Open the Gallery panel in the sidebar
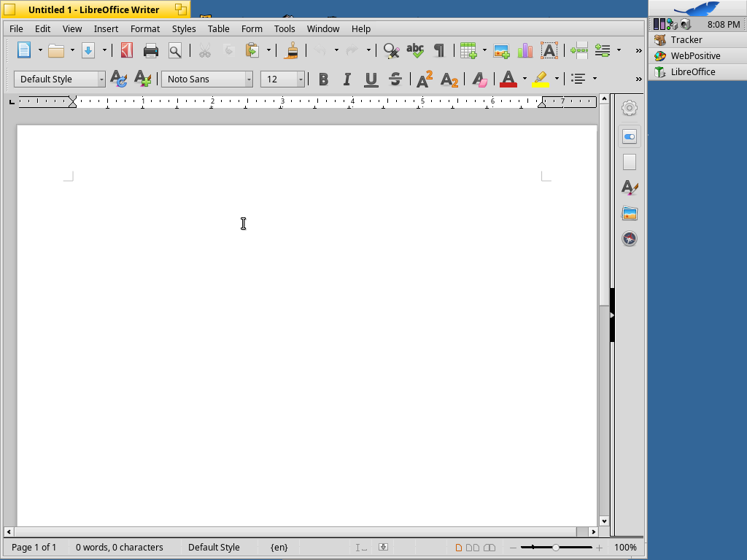747x560 pixels. (629, 213)
